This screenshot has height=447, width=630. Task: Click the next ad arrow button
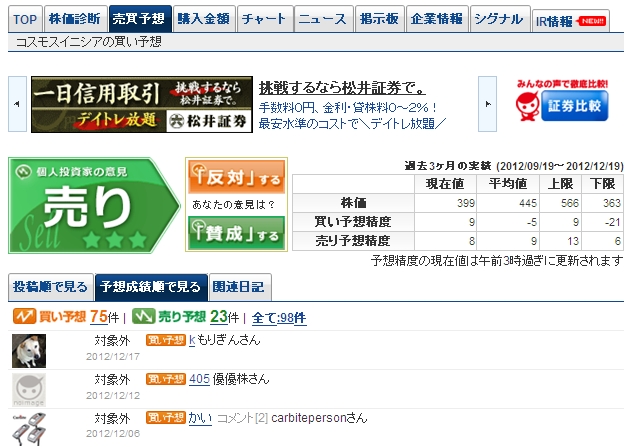(487, 104)
